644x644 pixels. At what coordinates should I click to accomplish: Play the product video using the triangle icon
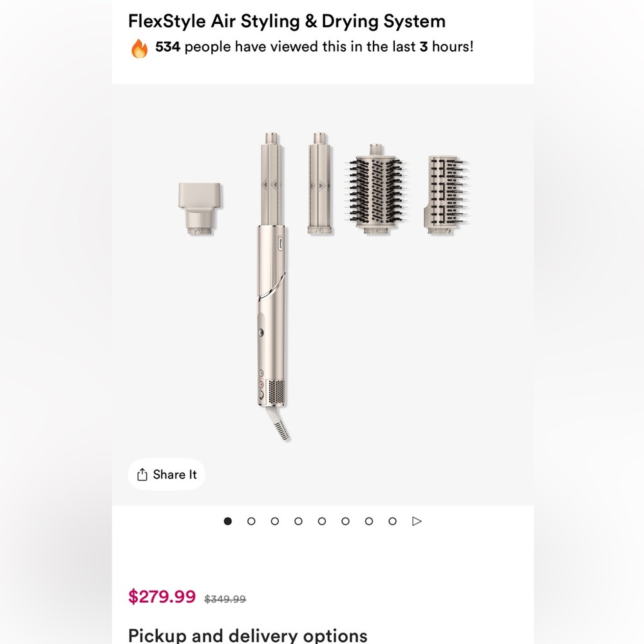tap(417, 521)
